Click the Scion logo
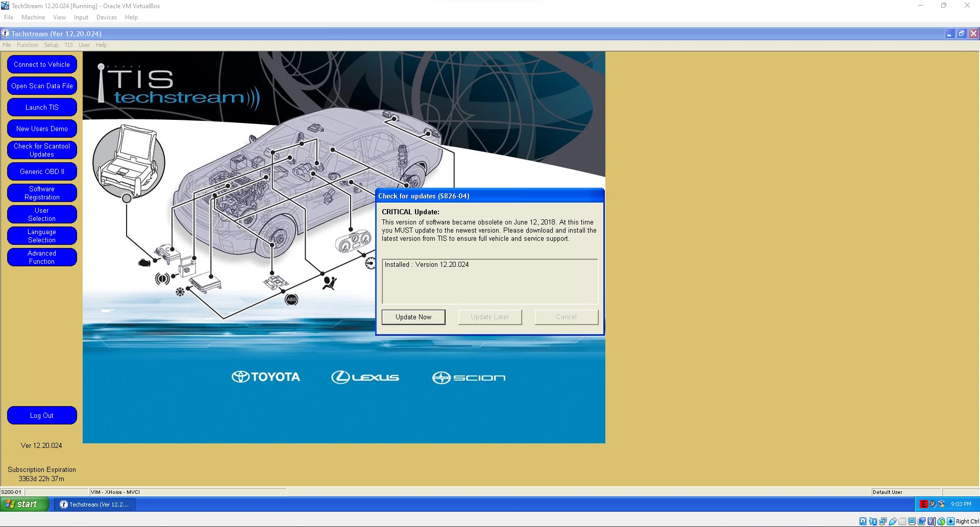 [x=469, y=378]
